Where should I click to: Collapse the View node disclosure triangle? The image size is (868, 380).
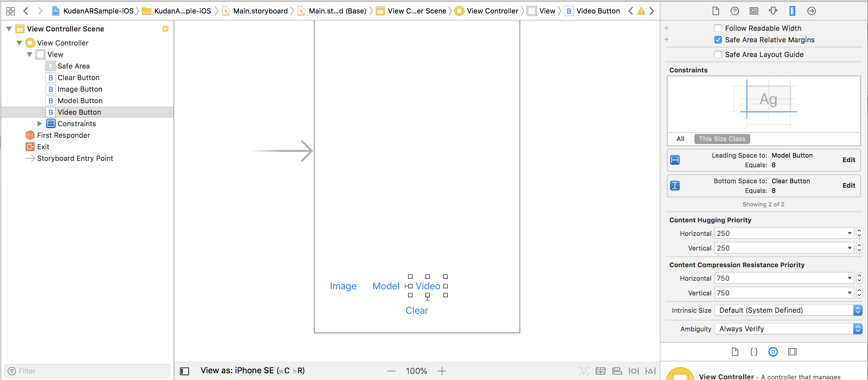point(29,54)
